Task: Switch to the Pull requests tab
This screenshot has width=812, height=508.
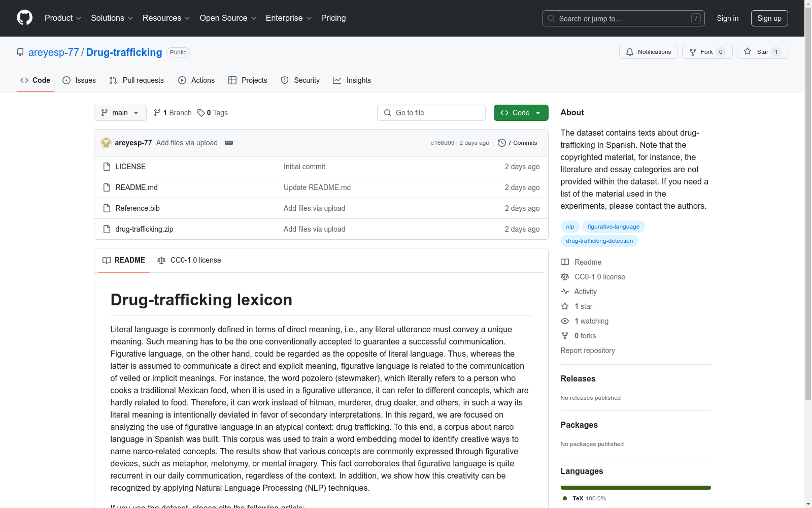Action: pyautogui.click(x=137, y=80)
